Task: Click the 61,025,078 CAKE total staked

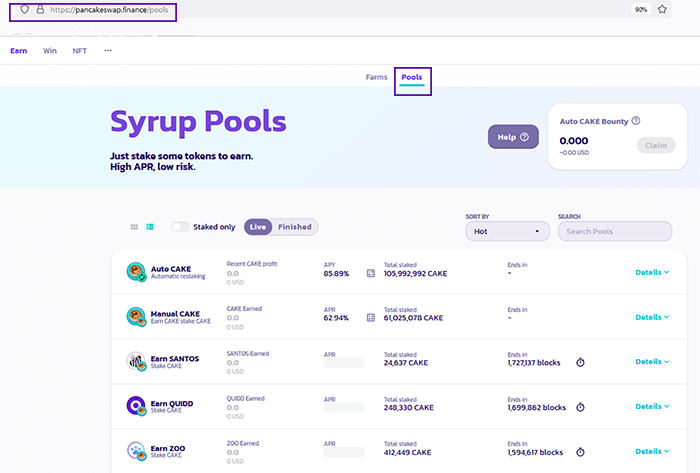Action: [413, 318]
